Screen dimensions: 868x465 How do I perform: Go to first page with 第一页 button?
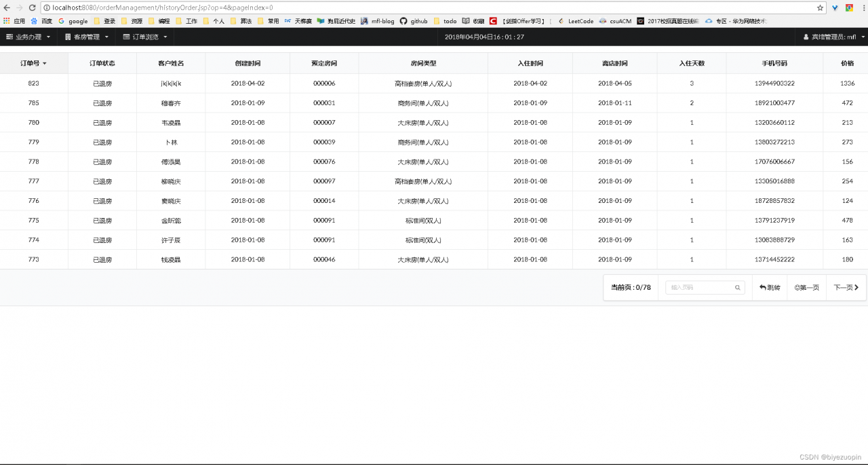806,288
